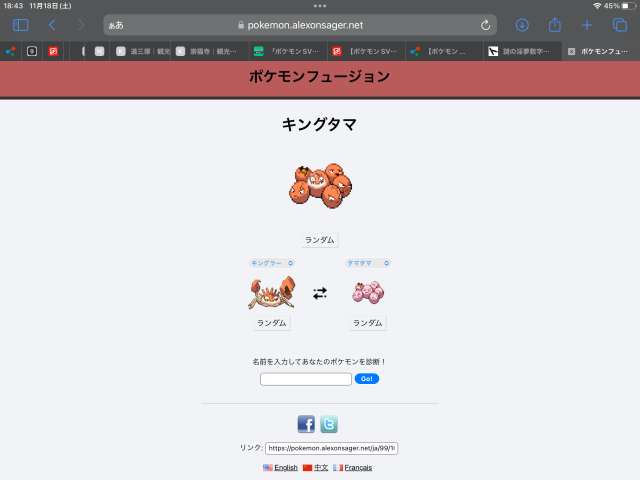Open a new tab with plus icon
This screenshot has height=480, width=640.
[587, 25]
